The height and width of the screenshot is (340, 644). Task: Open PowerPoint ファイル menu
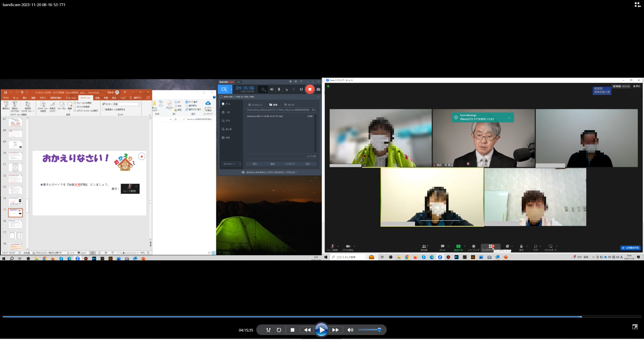[x=6, y=98]
